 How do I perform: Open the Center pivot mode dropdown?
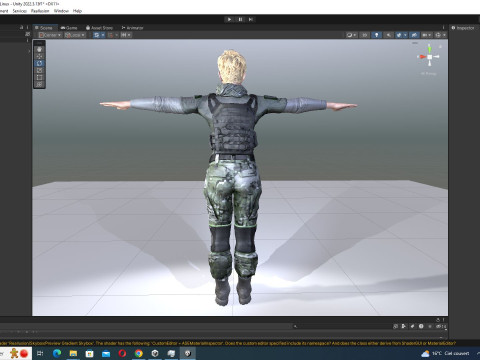(50, 35)
